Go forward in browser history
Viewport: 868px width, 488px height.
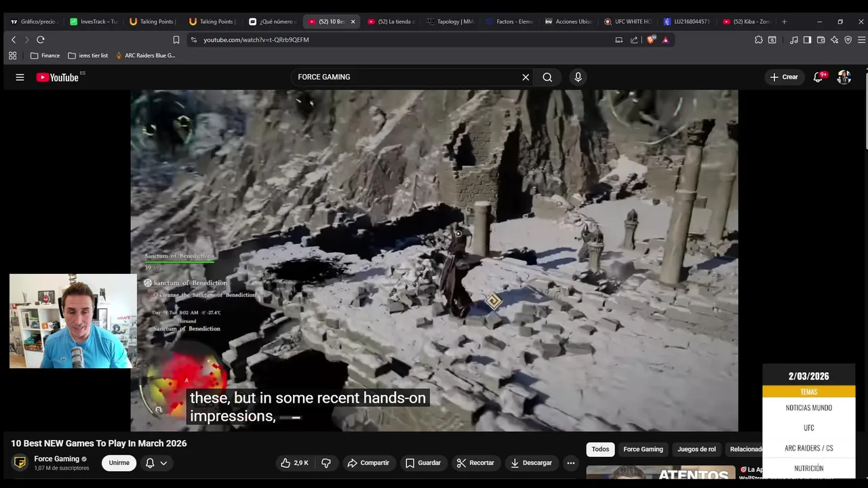click(x=26, y=40)
